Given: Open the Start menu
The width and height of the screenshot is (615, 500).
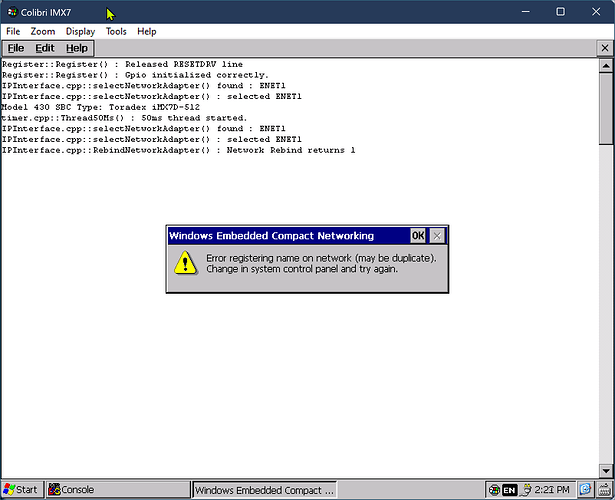Looking at the screenshot, I should (x=21, y=490).
